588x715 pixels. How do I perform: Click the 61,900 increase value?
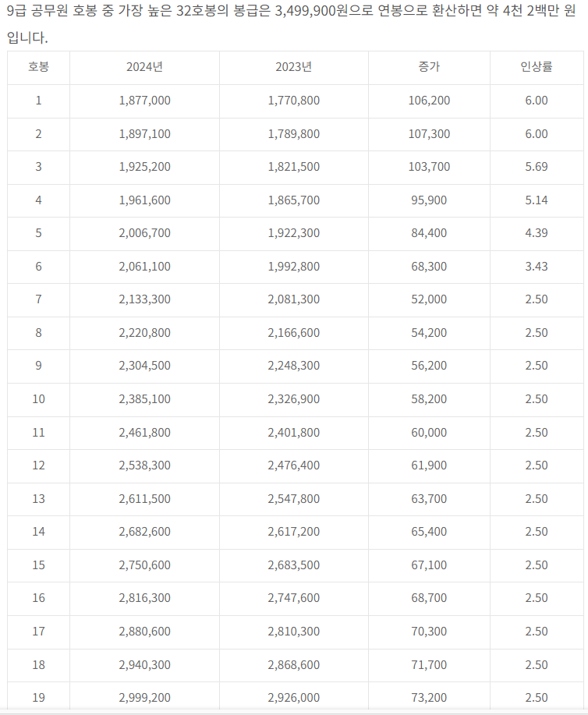point(429,465)
